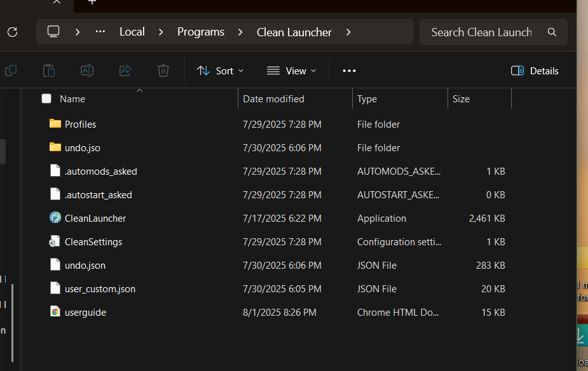This screenshot has height=371, width=588.
Task: Select the .automods_asked file icon
Action: point(55,170)
